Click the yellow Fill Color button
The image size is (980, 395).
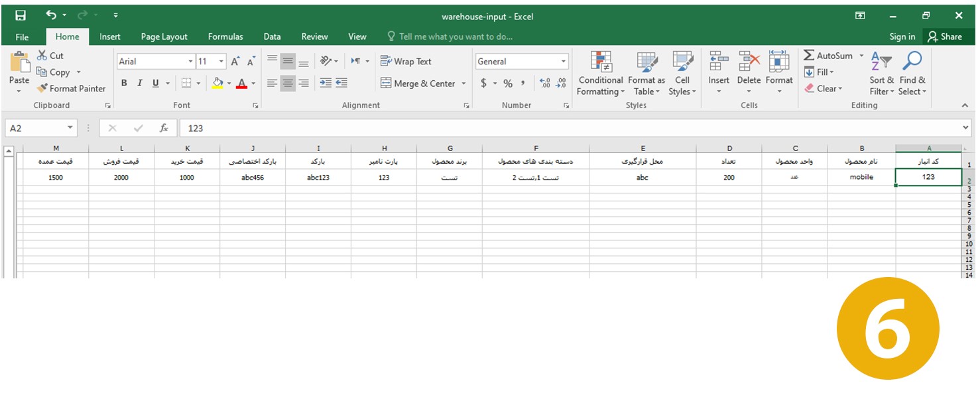[x=217, y=83]
